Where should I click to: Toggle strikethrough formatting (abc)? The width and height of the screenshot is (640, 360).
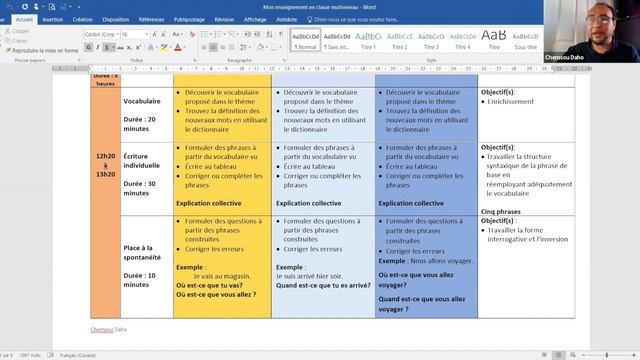120,48
